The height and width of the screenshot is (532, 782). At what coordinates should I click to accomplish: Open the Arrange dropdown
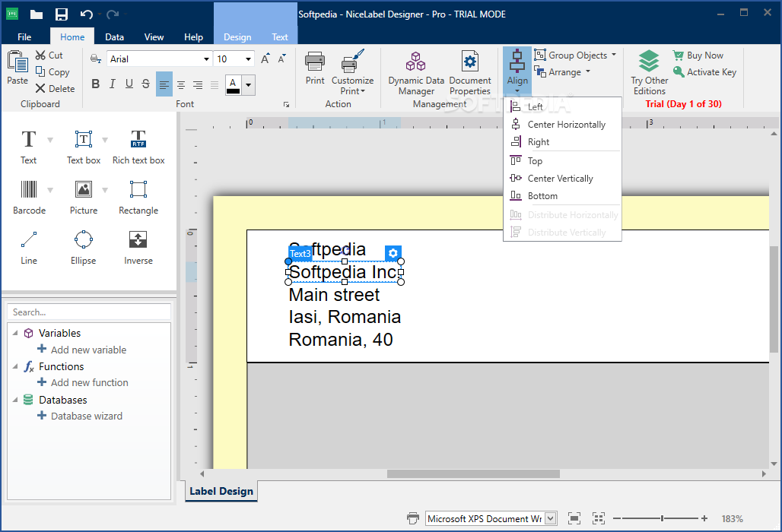[x=588, y=71]
